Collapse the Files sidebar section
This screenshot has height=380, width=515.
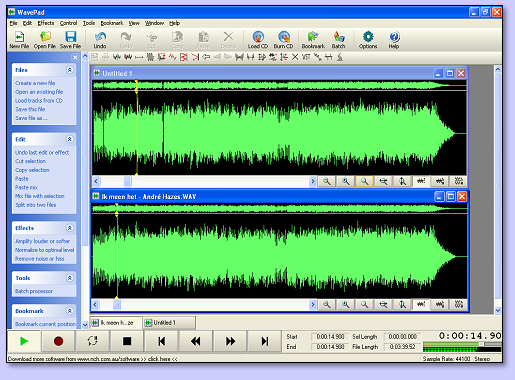(69, 70)
